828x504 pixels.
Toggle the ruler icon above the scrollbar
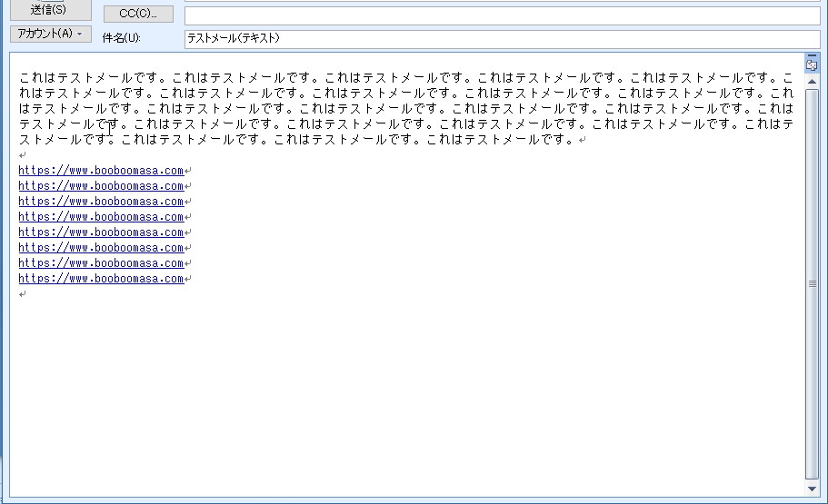[812, 65]
